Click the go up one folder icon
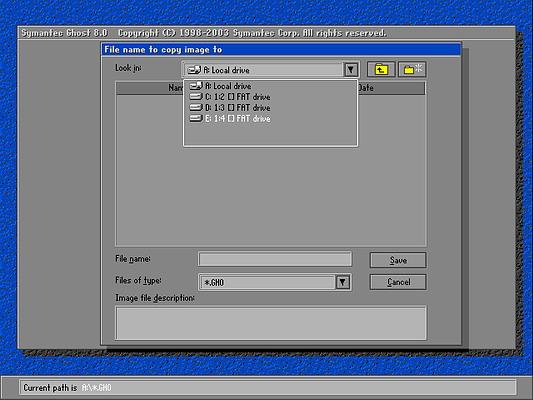The image size is (533, 400). point(381,69)
